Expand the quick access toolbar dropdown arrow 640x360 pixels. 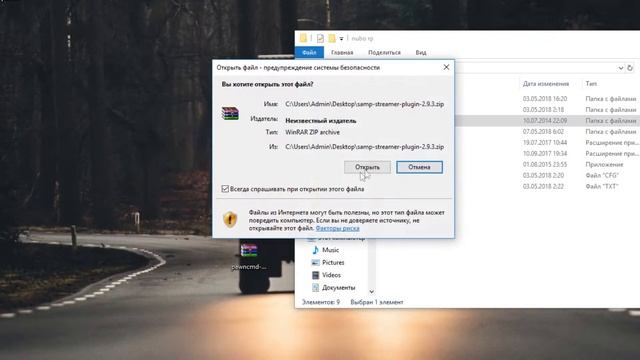coord(341,39)
